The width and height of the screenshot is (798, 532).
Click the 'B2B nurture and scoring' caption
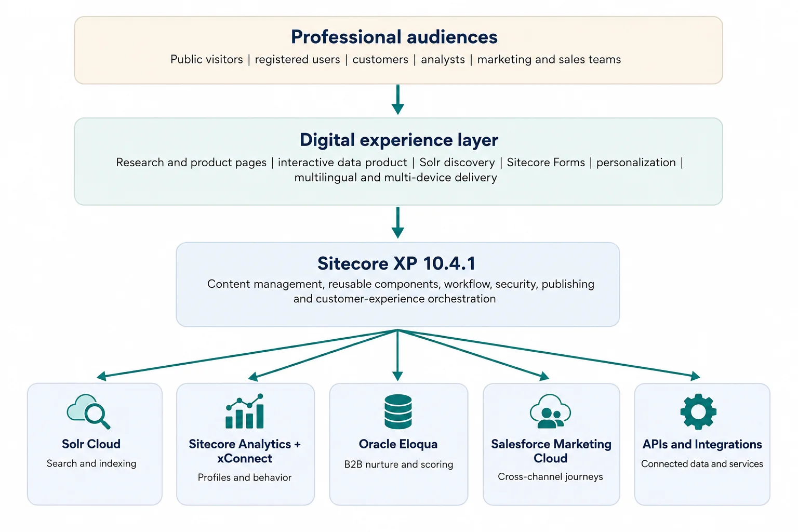click(x=398, y=464)
